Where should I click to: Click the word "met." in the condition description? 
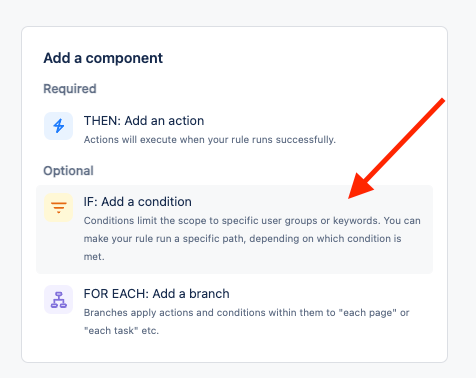[94, 257]
